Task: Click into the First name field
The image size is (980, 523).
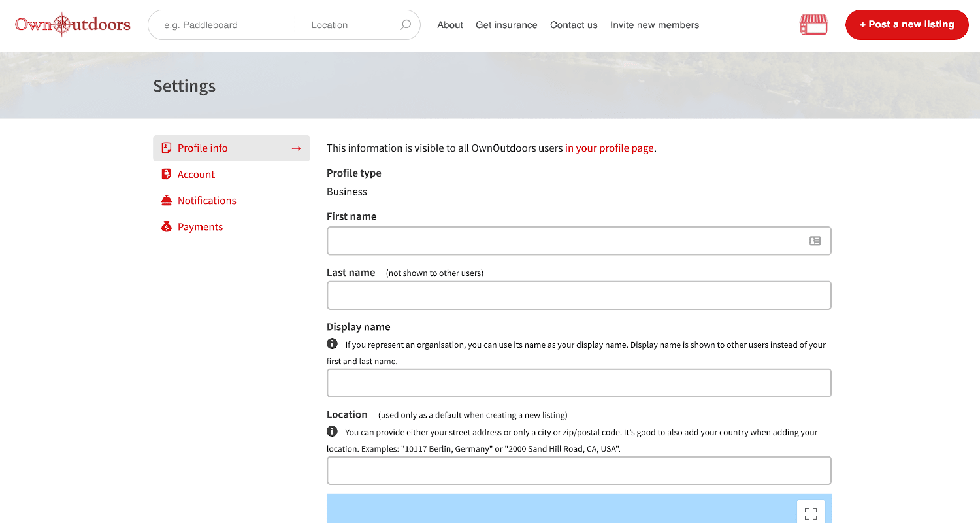Action: point(579,241)
